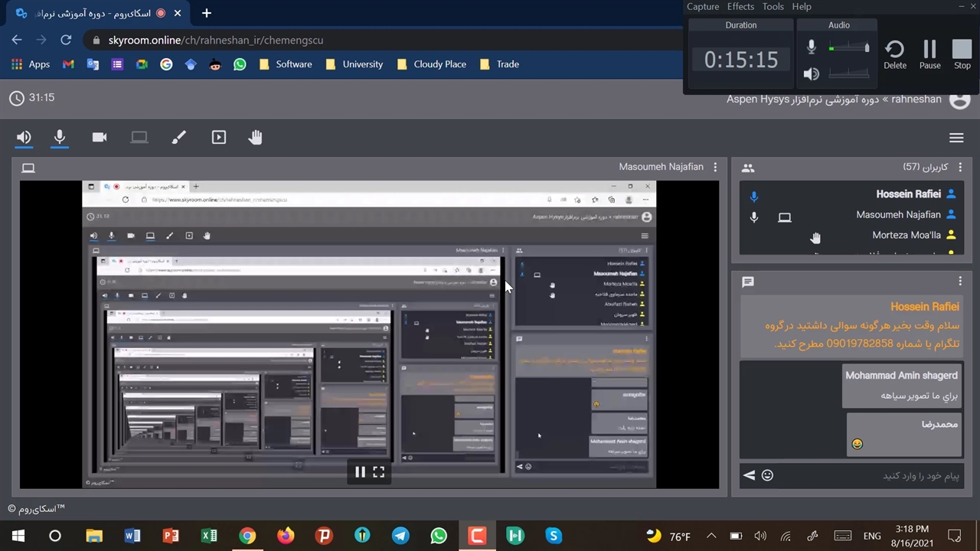Click the screen share laptop icon
The width and height of the screenshot is (980, 551).
click(x=139, y=137)
